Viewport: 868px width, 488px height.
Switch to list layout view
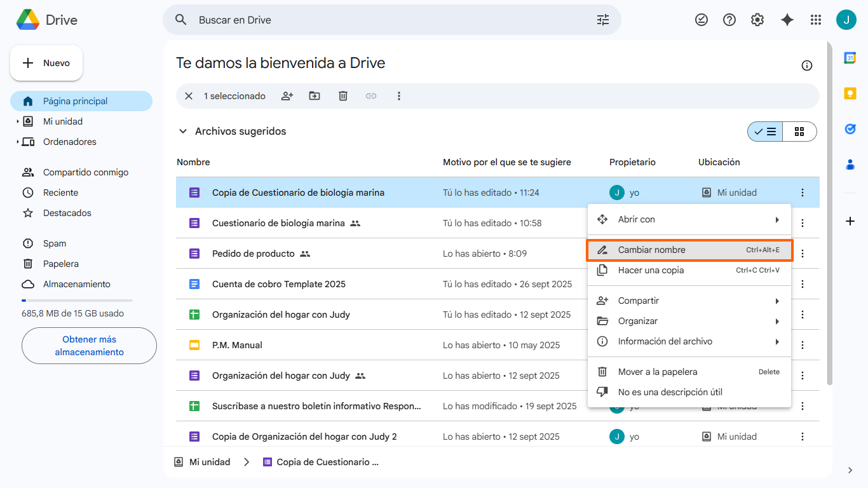coord(766,132)
